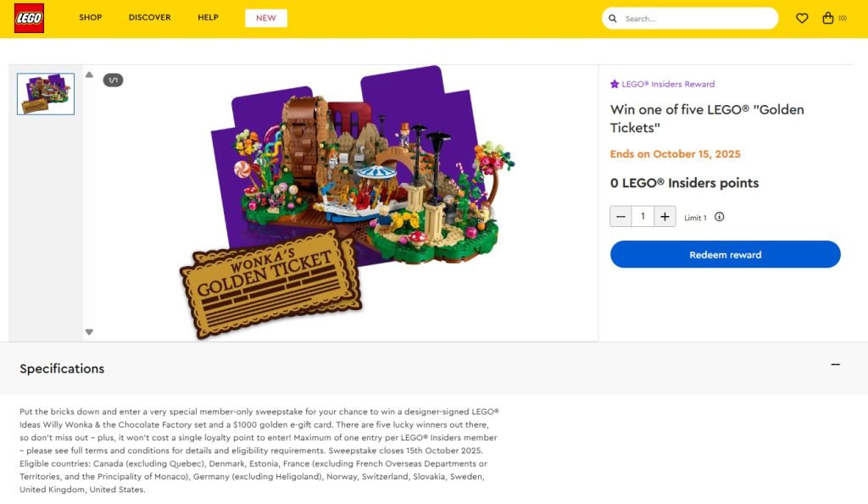Click the search magnifier icon
Screen dimensions: 868x504
613,19
